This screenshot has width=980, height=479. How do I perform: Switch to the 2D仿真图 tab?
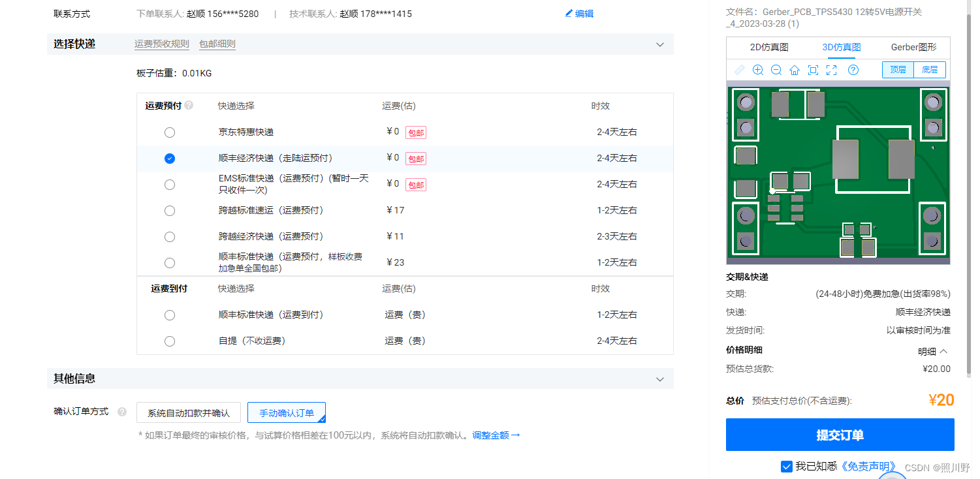[x=769, y=48]
